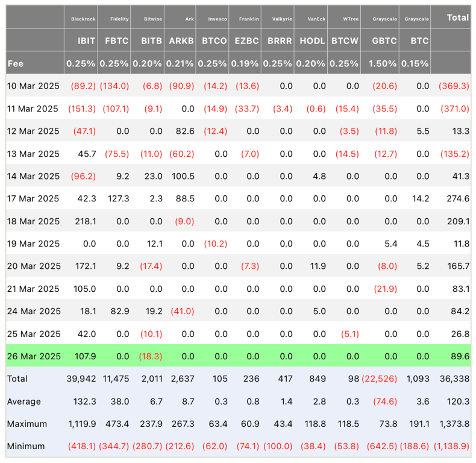Select the Average row label
Screen dimensions: 476x463
tap(24, 402)
